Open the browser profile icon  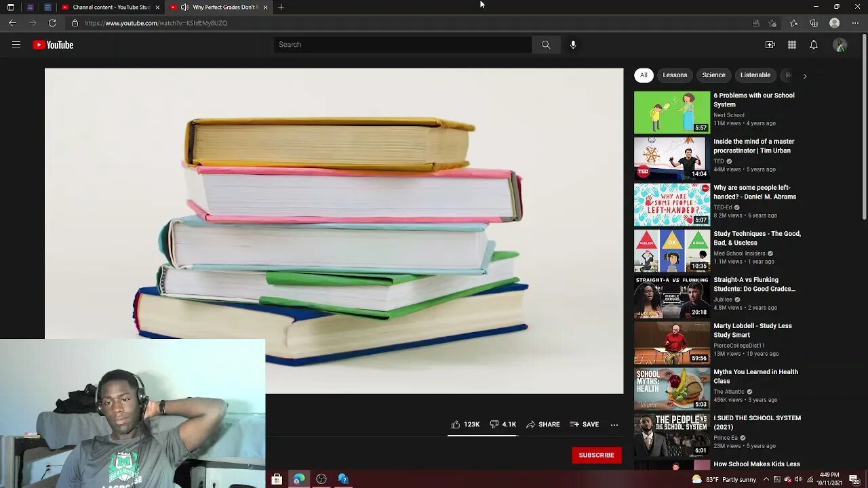[x=835, y=23]
